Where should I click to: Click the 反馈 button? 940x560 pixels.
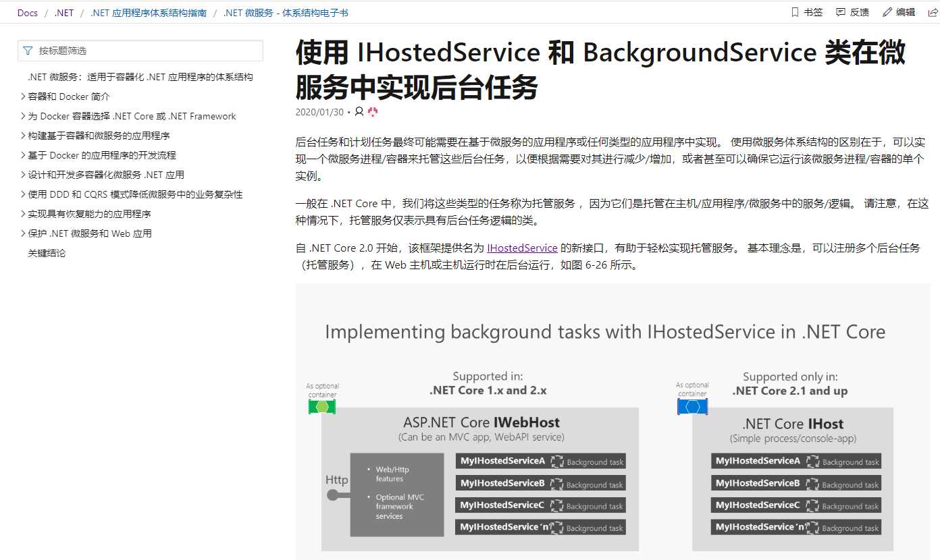point(853,12)
